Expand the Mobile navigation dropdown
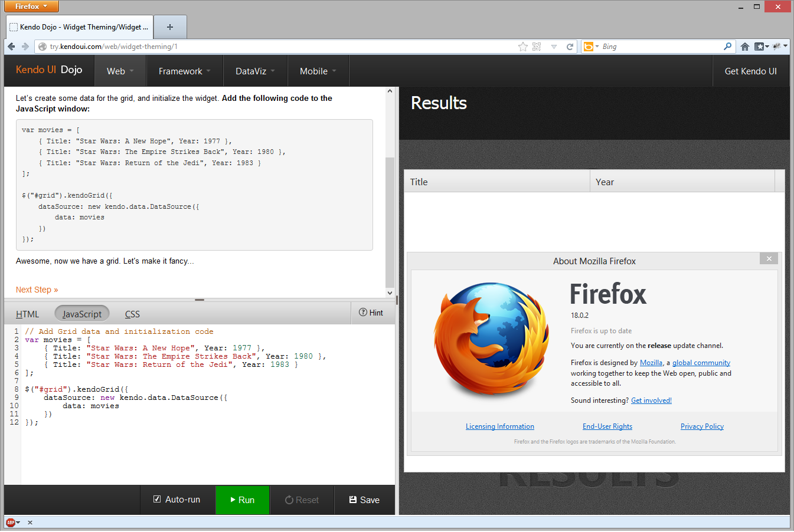The image size is (794, 532). [x=318, y=71]
